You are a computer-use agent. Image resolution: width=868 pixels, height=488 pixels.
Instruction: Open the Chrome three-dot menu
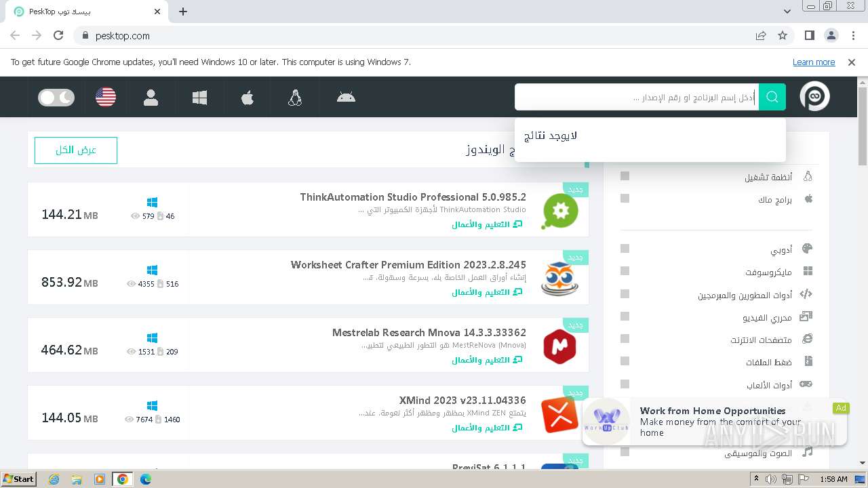(x=852, y=35)
